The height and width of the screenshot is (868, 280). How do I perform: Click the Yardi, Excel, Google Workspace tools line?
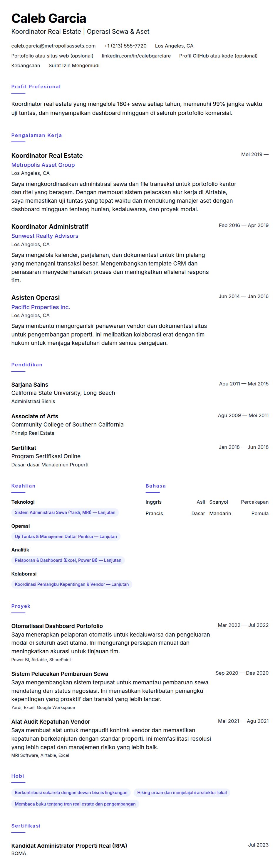(x=43, y=708)
